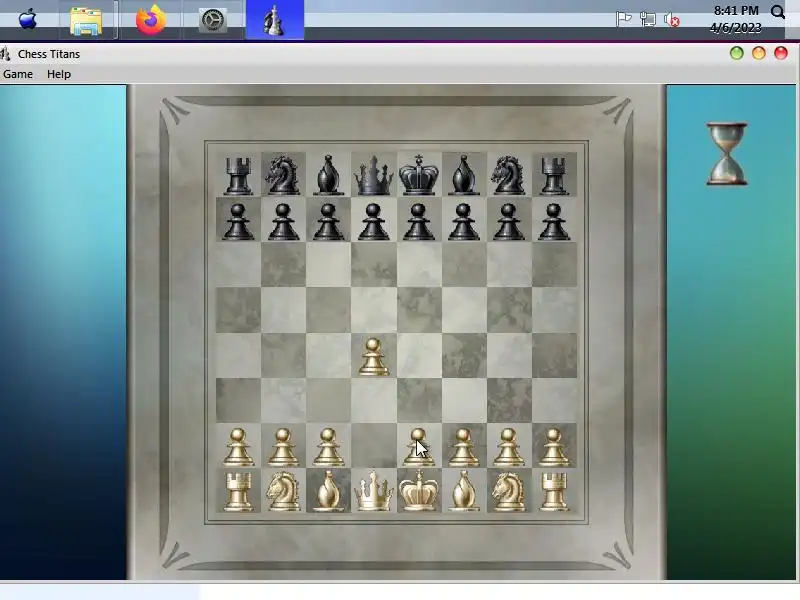
Task: Select the black pawn on c7
Action: pyautogui.click(x=328, y=221)
